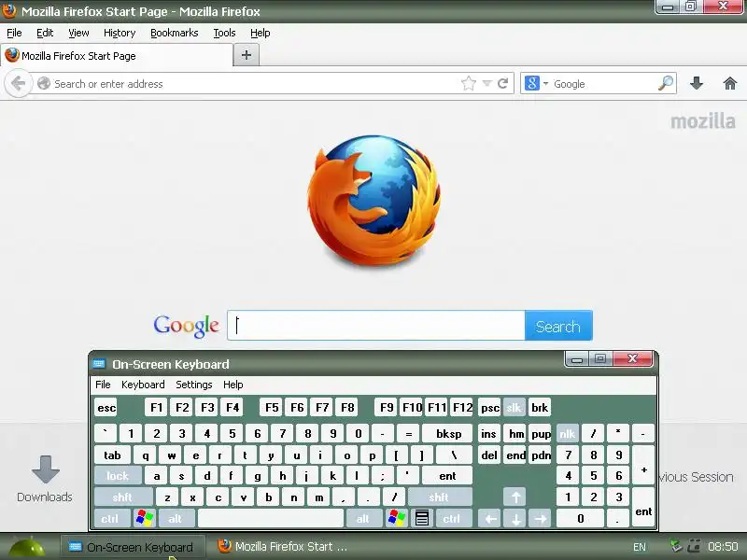Open Firefox Tools menu
The width and height of the screenshot is (747, 560).
(x=224, y=33)
